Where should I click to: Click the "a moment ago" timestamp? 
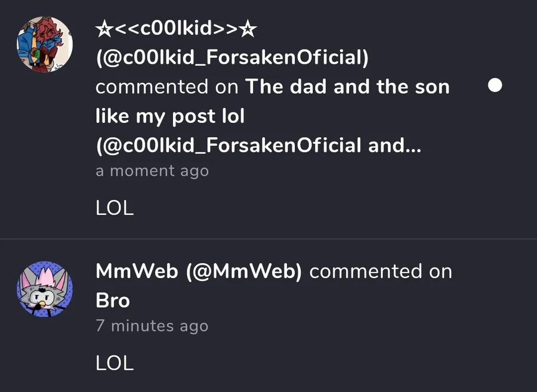pyautogui.click(x=152, y=171)
